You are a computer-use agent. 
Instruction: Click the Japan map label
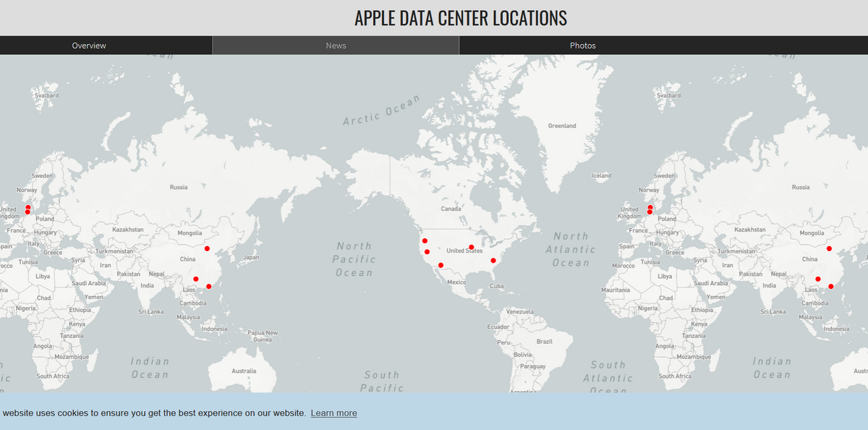click(252, 258)
